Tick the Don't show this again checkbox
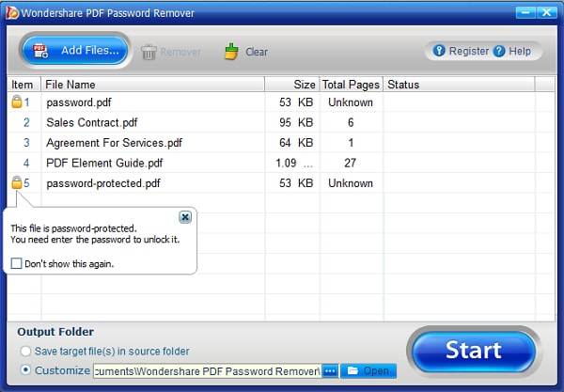 16,263
